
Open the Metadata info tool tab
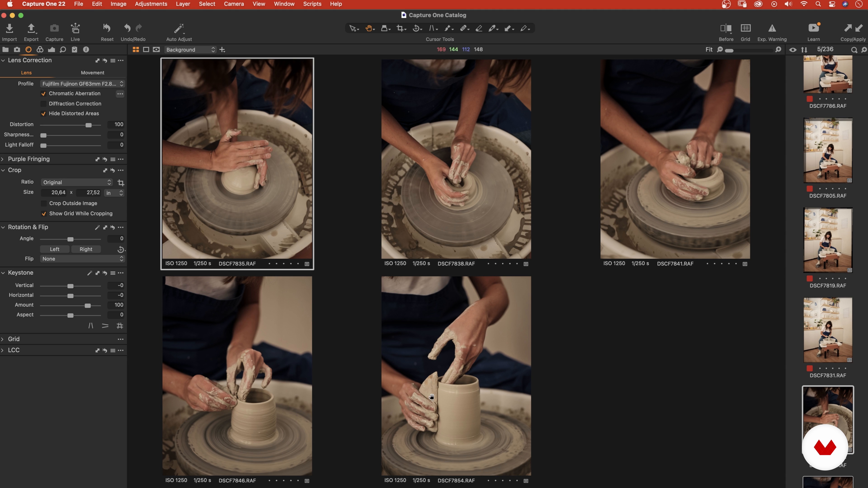click(x=86, y=50)
